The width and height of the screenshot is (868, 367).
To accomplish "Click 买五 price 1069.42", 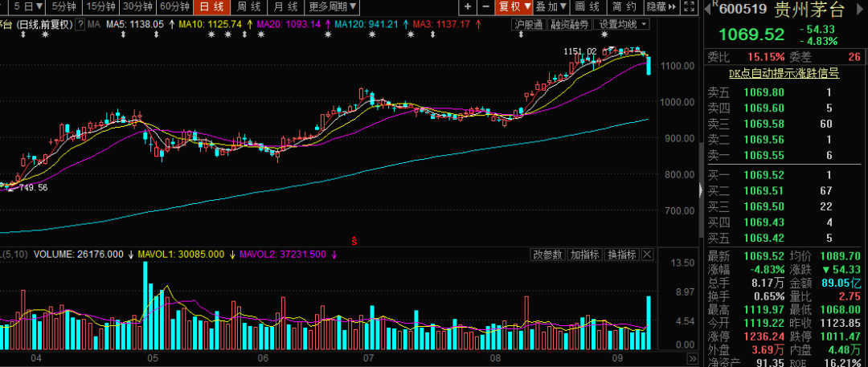I will 764,239.
